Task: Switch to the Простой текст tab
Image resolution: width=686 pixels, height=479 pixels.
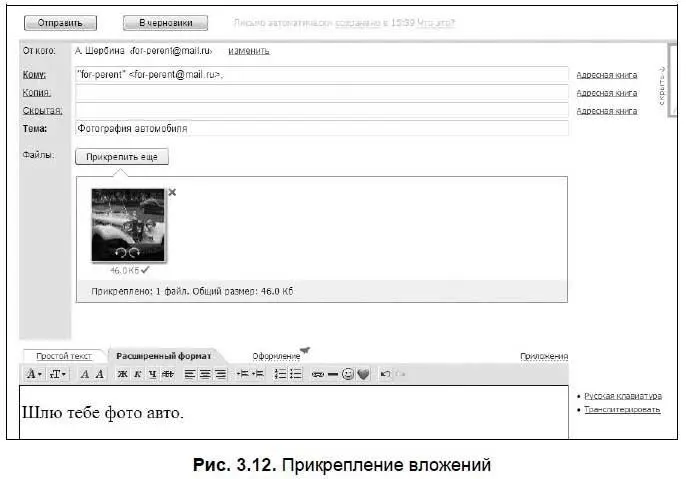Action: click(x=63, y=355)
